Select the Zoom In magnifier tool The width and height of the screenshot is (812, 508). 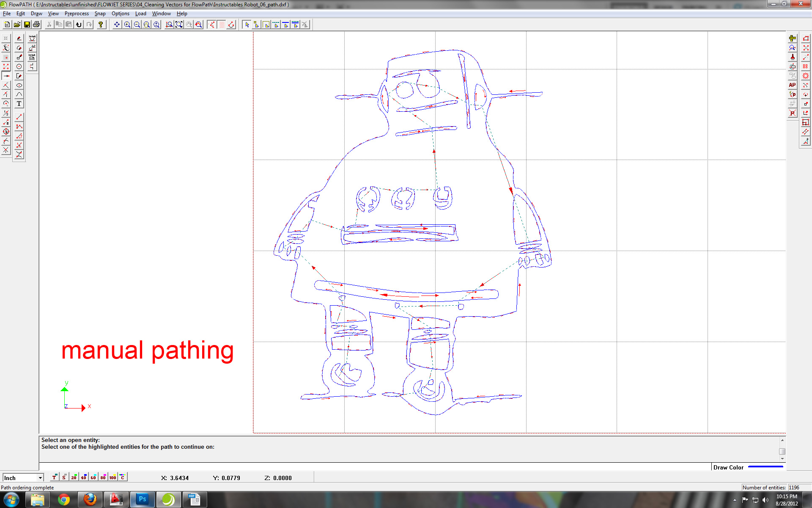tap(126, 24)
